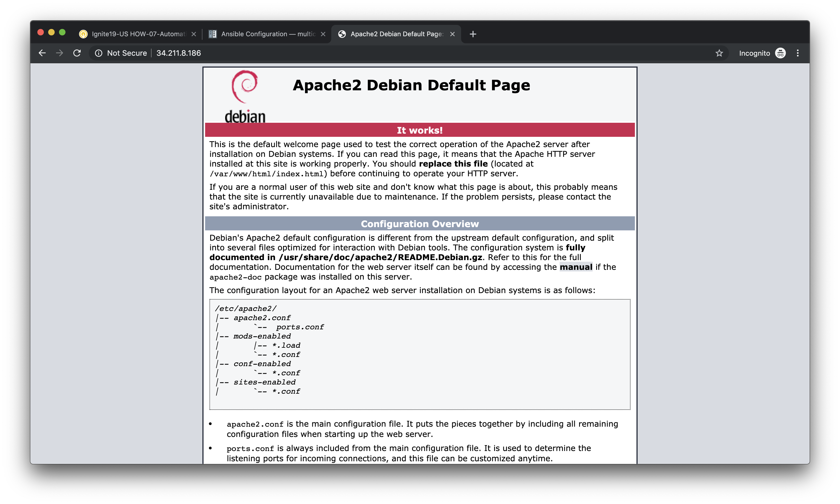The image size is (840, 504).
Task: Click the apache2-doc package name
Action: (235, 277)
